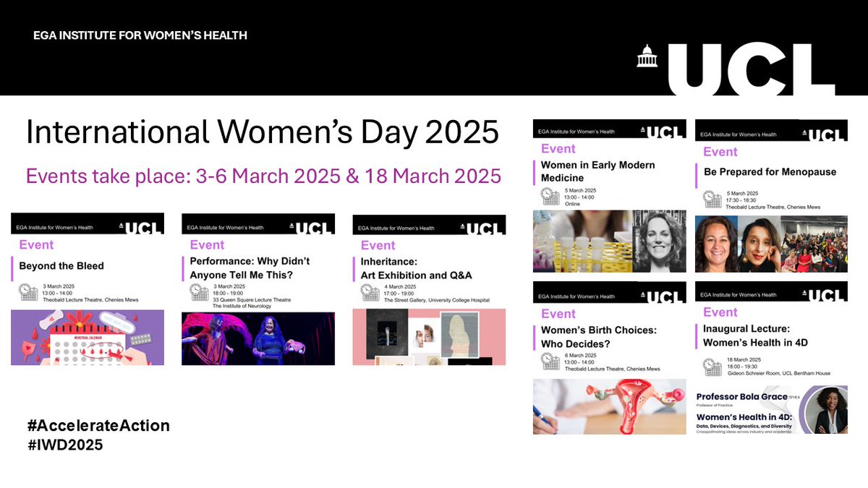Open the uterus model image on Women's Birth Choices
The height and width of the screenshot is (488, 868).
click(x=610, y=406)
